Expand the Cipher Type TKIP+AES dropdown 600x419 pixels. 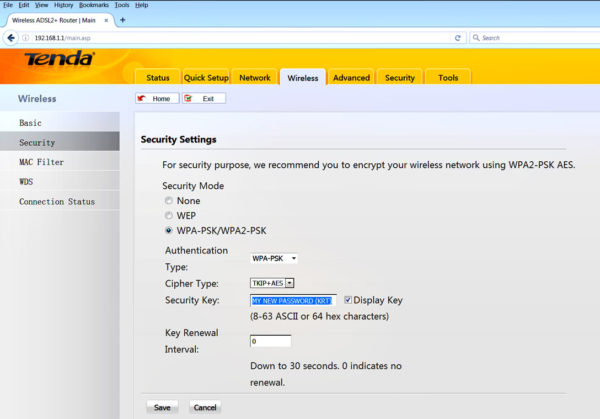tap(272, 283)
